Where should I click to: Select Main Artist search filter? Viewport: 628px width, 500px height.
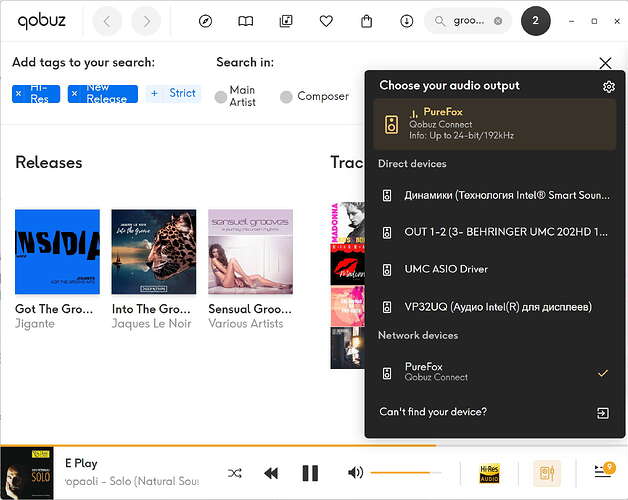click(x=221, y=97)
